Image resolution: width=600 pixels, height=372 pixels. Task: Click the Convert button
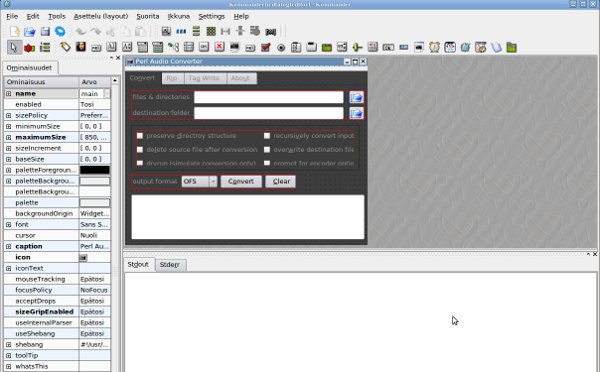(241, 181)
